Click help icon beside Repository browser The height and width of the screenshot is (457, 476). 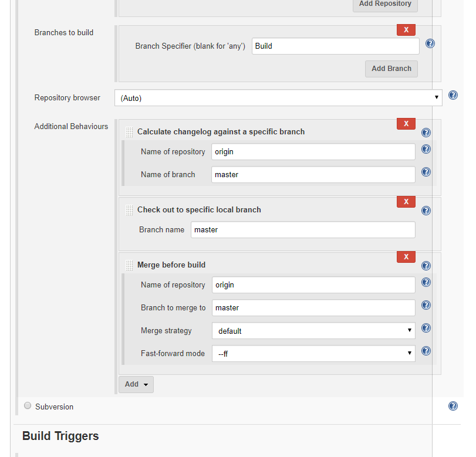pos(453,95)
